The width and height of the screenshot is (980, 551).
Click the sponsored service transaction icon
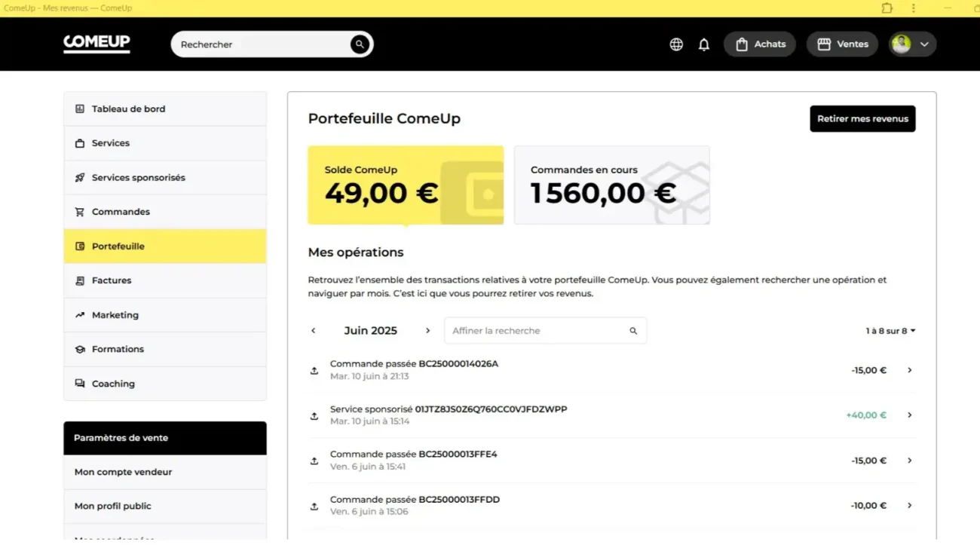pyautogui.click(x=314, y=416)
